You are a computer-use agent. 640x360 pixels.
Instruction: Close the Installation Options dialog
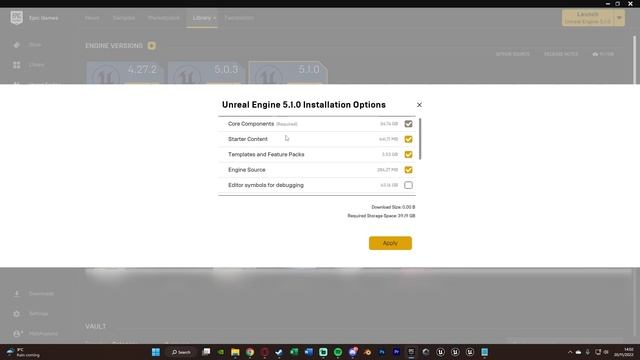(419, 105)
